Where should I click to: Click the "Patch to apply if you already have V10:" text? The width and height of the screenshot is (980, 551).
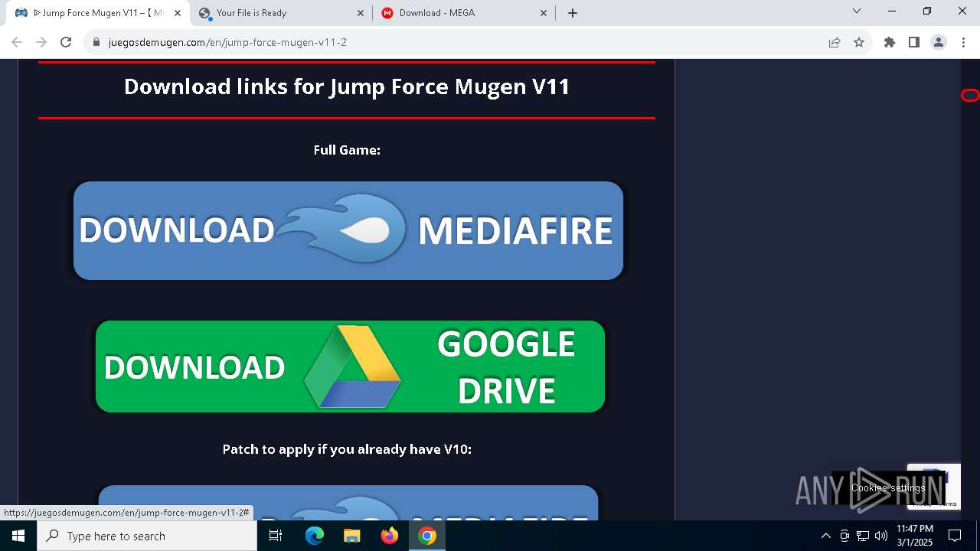click(x=347, y=449)
